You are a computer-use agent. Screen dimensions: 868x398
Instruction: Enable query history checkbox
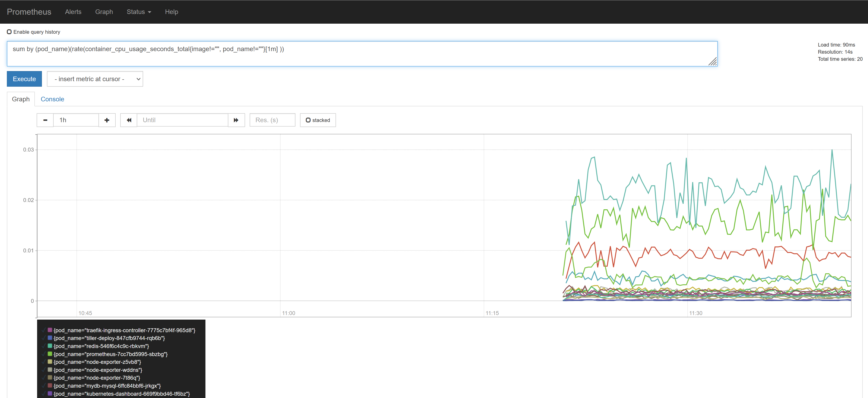(9, 32)
